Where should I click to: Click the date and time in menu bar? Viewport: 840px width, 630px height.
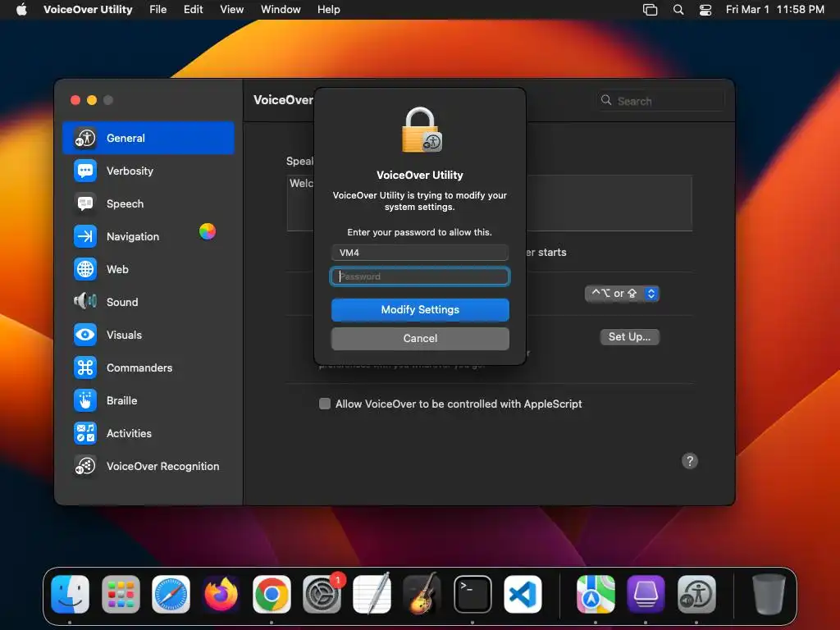click(x=774, y=10)
